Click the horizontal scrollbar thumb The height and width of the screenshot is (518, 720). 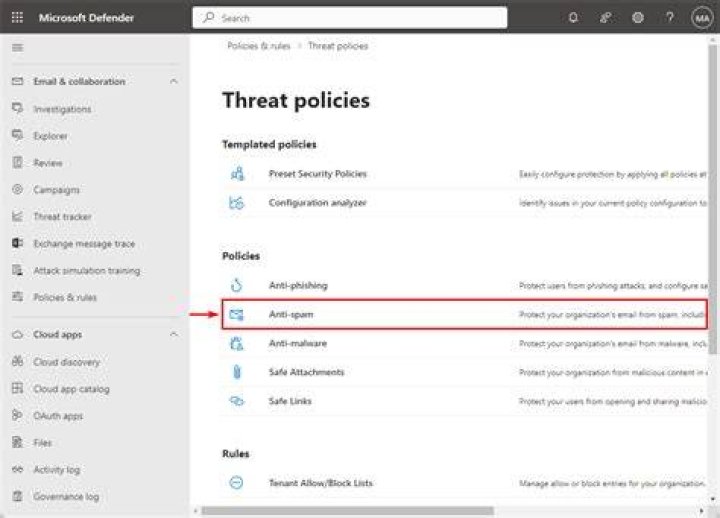(x=348, y=511)
